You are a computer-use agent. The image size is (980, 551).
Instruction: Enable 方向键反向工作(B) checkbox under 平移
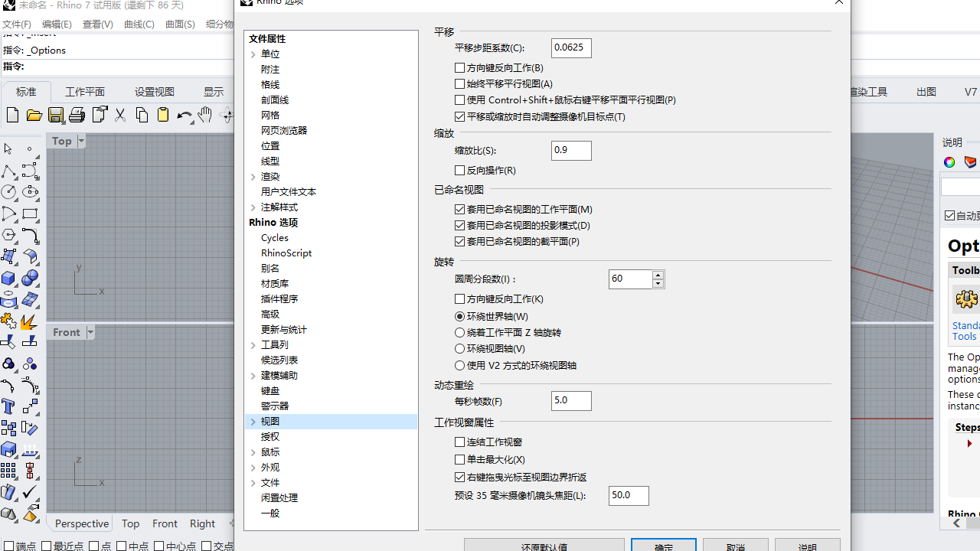coord(459,68)
